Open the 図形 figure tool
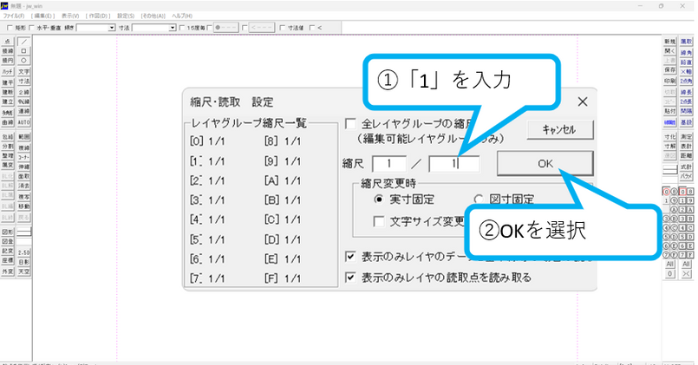The height and width of the screenshot is (365, 698). pos(8,232)
